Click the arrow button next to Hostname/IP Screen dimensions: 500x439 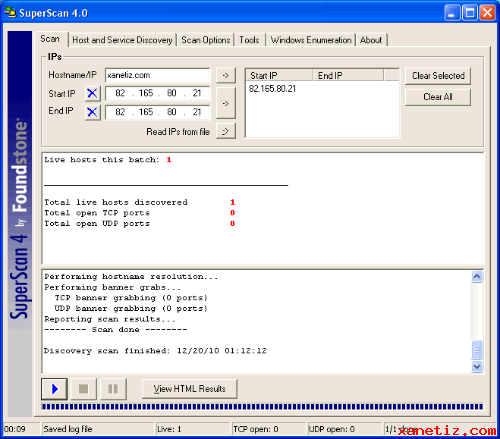226,75
